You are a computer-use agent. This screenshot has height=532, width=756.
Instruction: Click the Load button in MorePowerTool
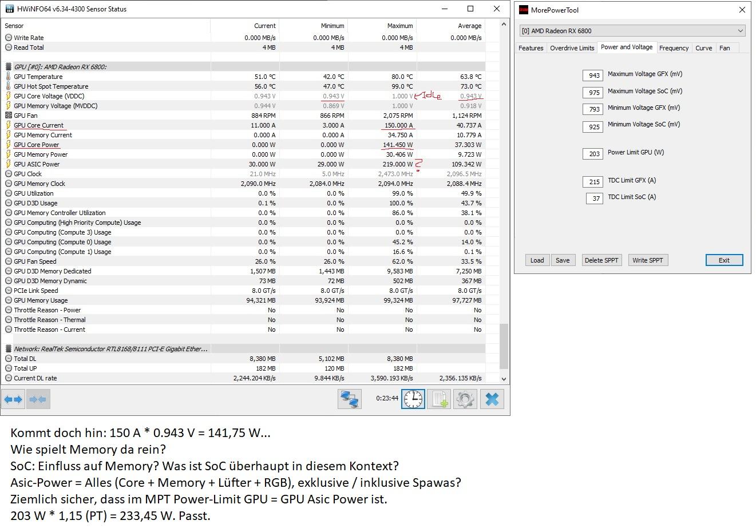pos(537,260)
